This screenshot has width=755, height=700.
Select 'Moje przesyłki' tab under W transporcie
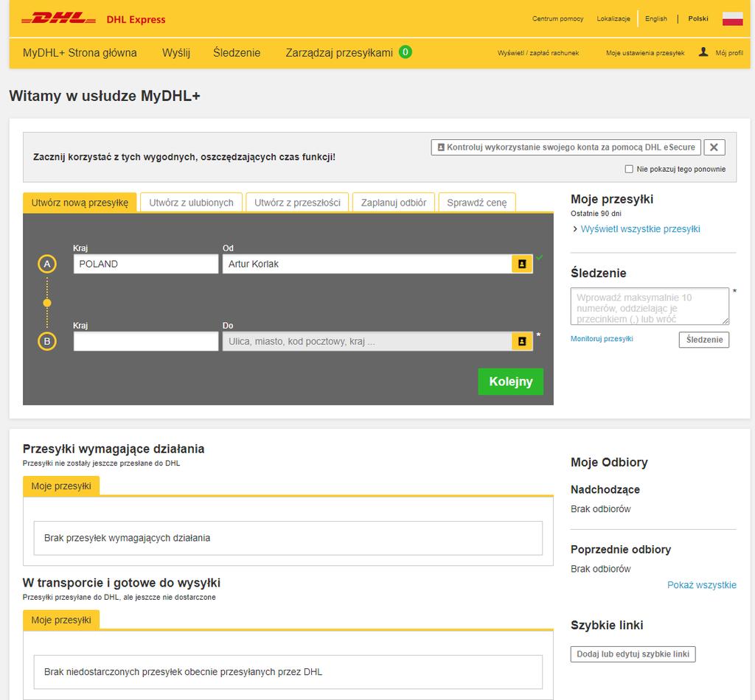pos(61,620)
